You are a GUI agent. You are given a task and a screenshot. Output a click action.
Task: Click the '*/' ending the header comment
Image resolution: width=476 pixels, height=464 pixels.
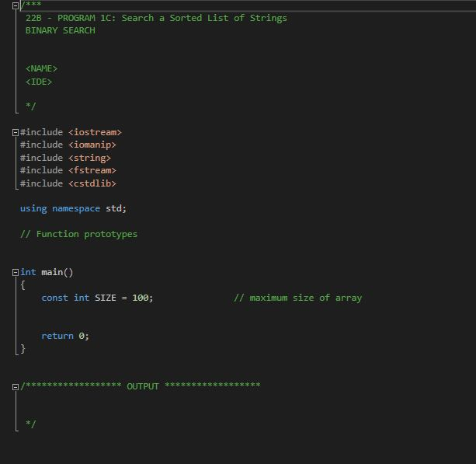pyautogui.click(x=30, y=106)
